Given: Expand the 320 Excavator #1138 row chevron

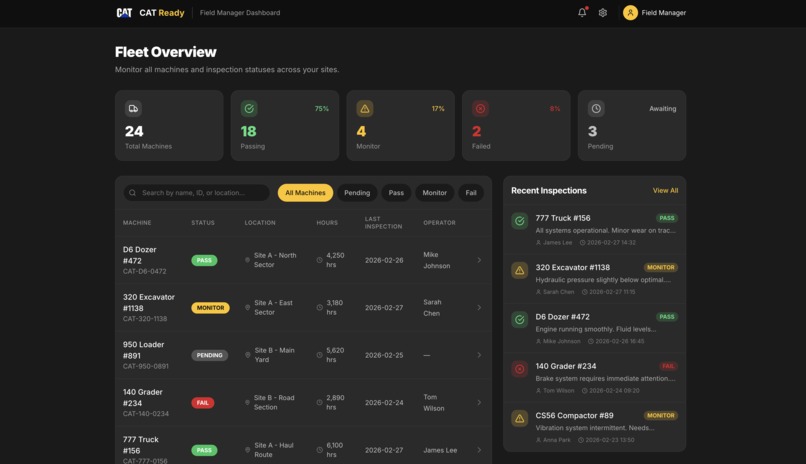Looking at the screenshot, I should [x=479, y=307].
